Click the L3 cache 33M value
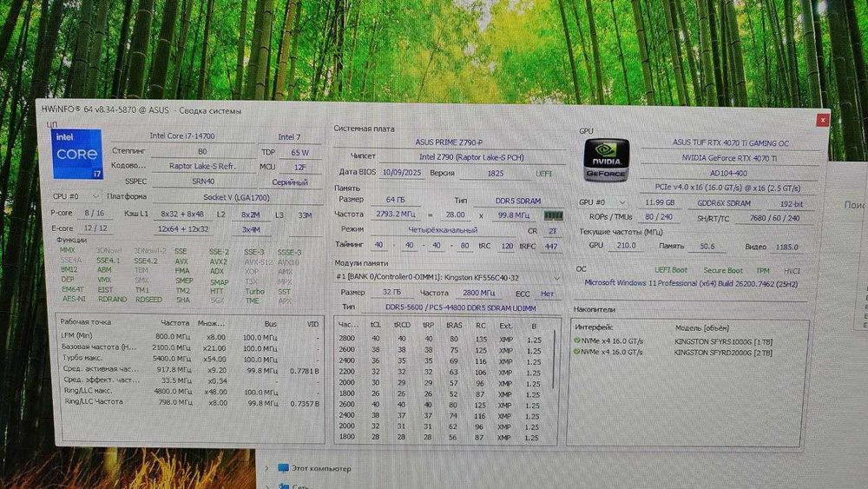 305,215
